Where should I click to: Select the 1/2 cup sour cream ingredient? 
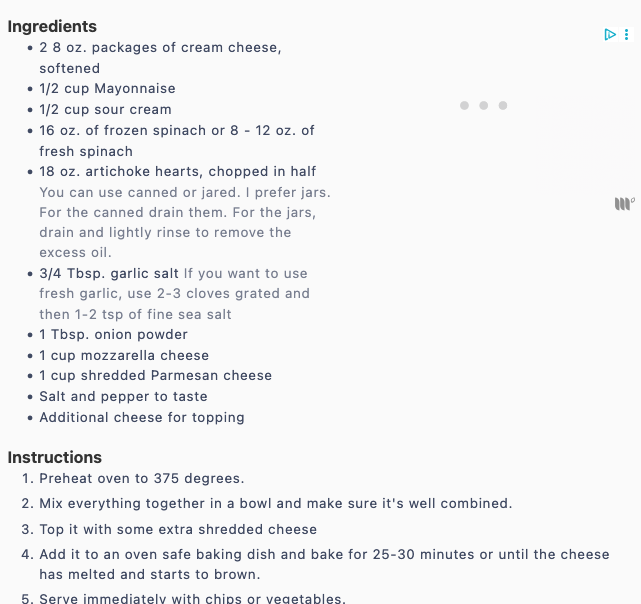[x=105, y=110]
